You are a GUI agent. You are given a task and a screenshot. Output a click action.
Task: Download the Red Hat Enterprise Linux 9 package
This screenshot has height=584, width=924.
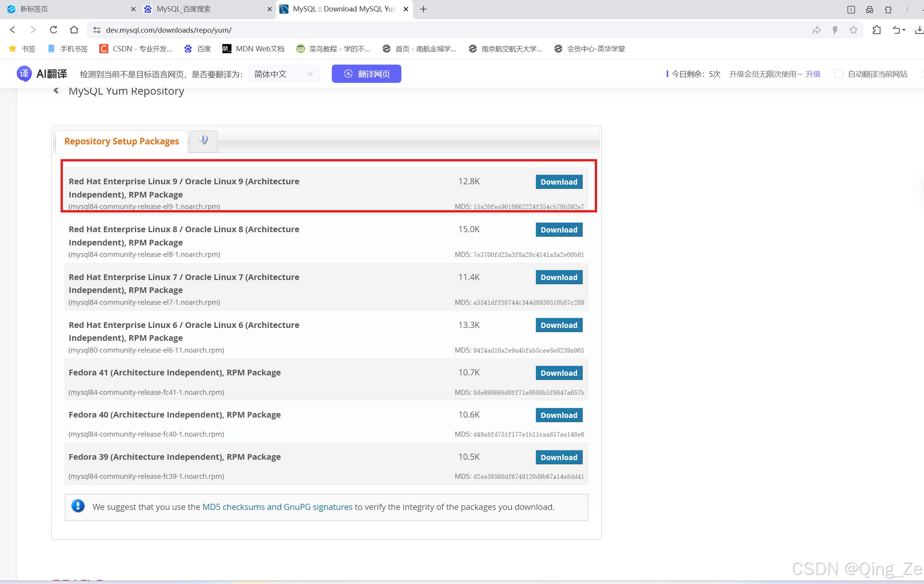coord(559,182)
